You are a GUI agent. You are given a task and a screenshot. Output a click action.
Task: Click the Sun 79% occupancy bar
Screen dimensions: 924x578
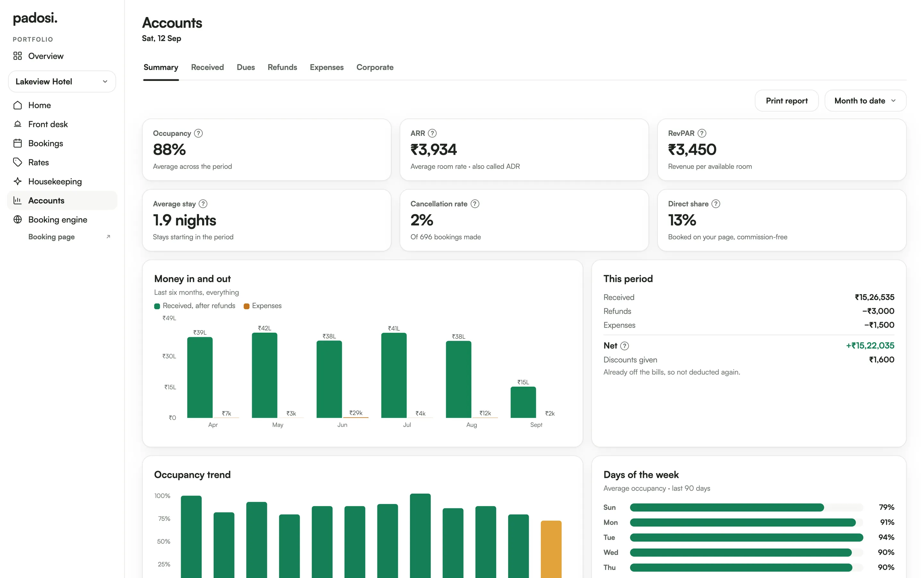727,507
